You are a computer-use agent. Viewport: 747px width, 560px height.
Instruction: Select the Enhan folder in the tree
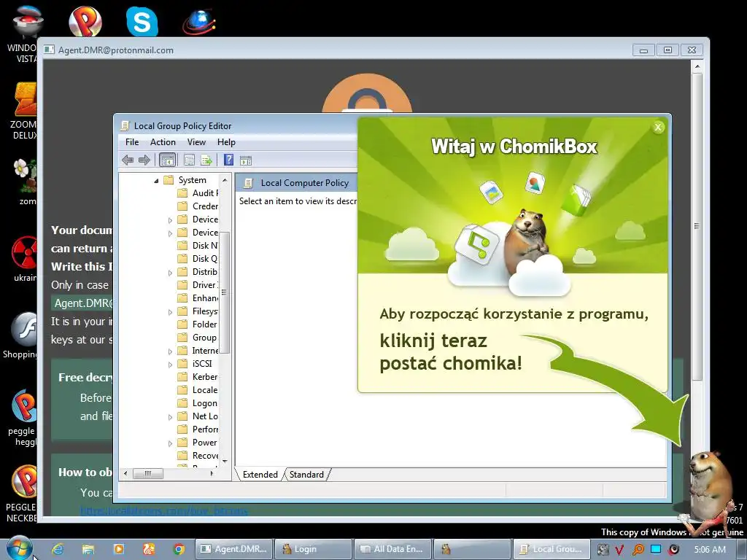click(x=198, y=298)
